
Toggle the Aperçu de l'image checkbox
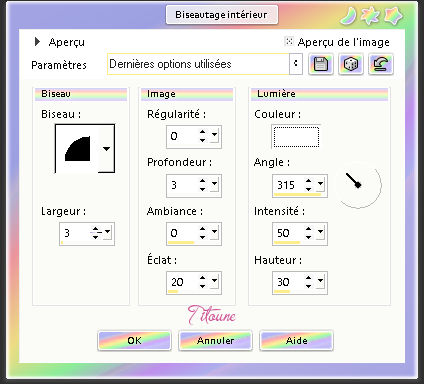pos(289,41)
